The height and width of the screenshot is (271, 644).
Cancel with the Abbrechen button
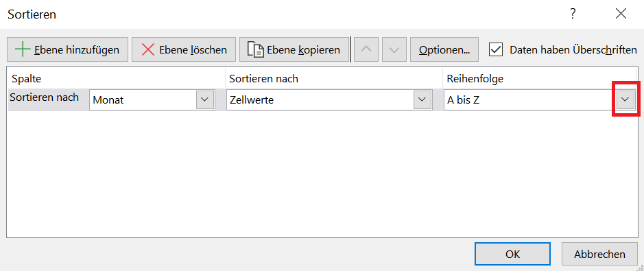(x=599, y=254)
